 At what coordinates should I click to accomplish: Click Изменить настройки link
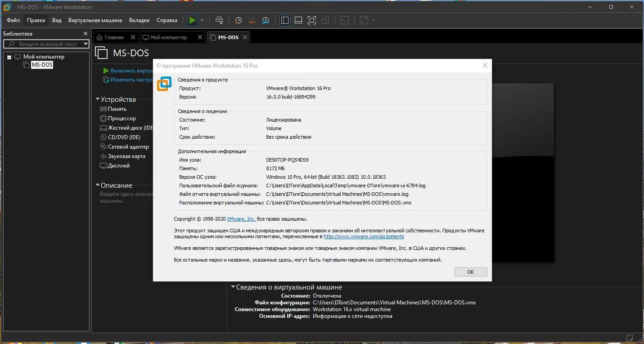click(x=131, y=80)
